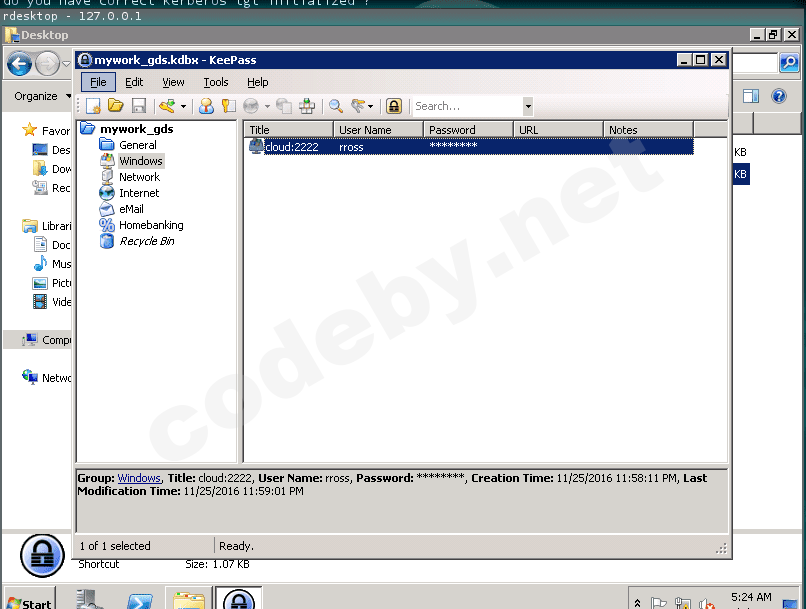The height and width of the screenshot is (609, 806).
Task: Select the Recycle Bin group
Action: (x=147, y=241)
